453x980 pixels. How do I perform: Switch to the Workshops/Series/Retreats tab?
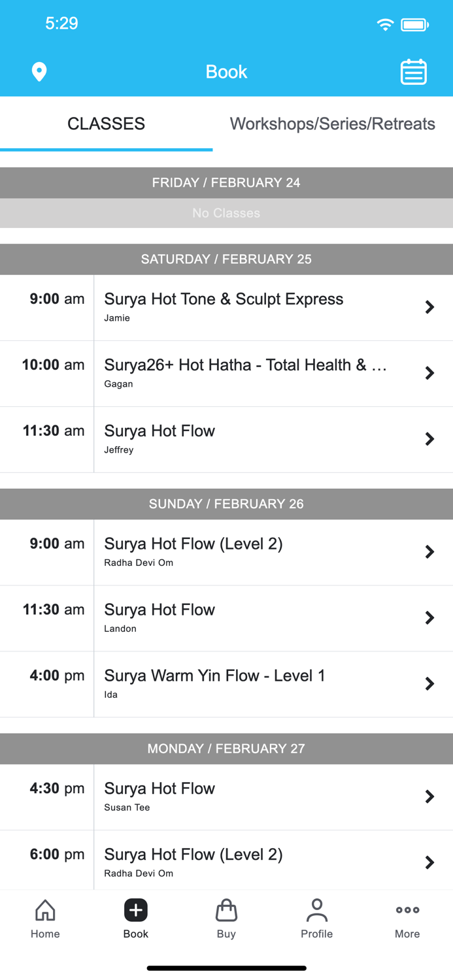click(332, 123)
